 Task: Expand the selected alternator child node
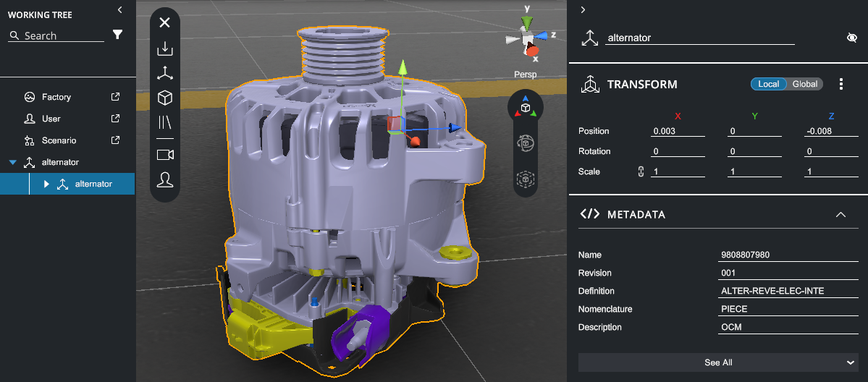(x=46, y=184)
